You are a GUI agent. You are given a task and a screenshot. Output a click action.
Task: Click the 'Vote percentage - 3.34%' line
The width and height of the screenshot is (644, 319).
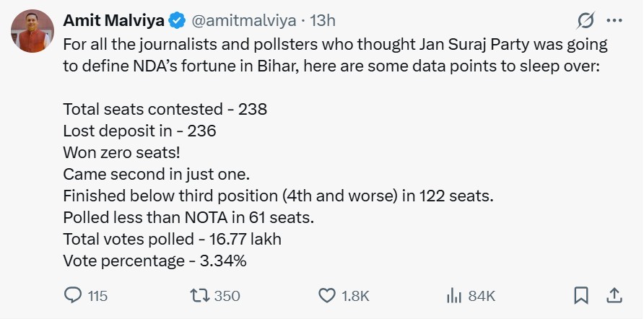point(155,261)
